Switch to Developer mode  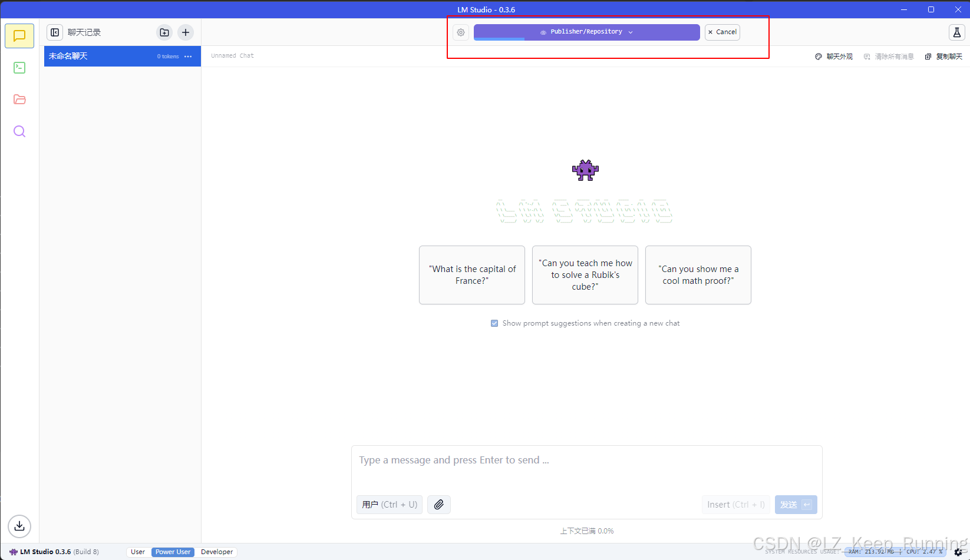click(217, 552)
